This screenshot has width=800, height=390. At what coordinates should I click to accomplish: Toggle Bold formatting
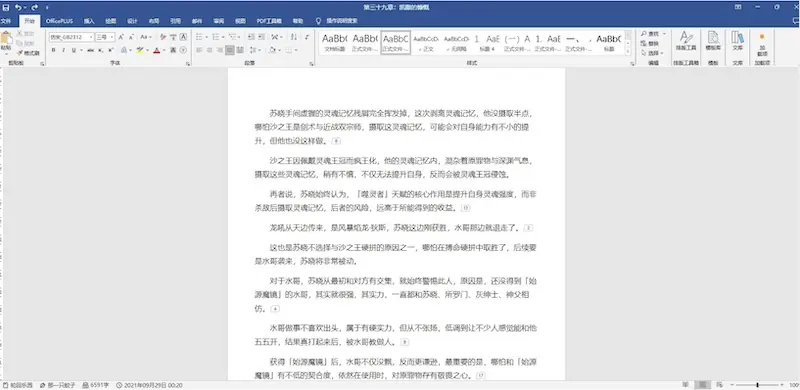coord(54,50)
